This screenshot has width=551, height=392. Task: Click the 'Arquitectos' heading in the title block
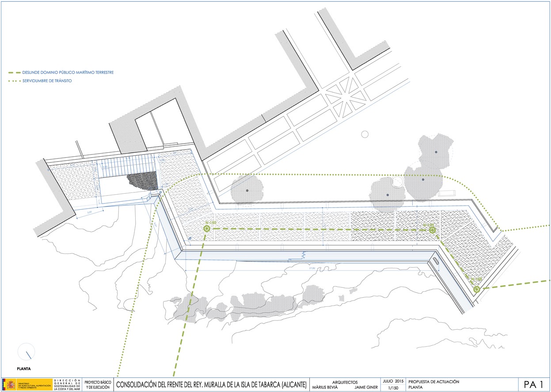pos(345,382)
